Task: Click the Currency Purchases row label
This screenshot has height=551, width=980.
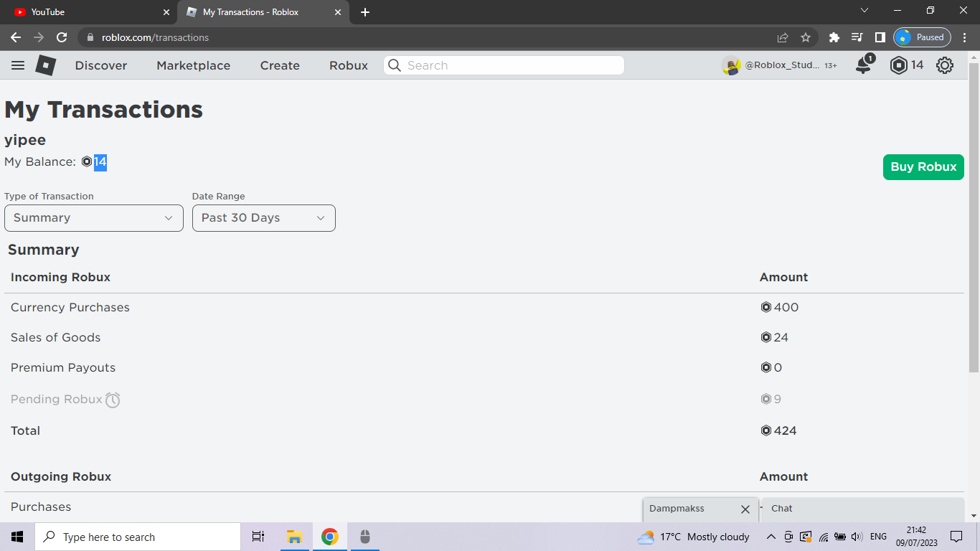Action: click(70, 307)
